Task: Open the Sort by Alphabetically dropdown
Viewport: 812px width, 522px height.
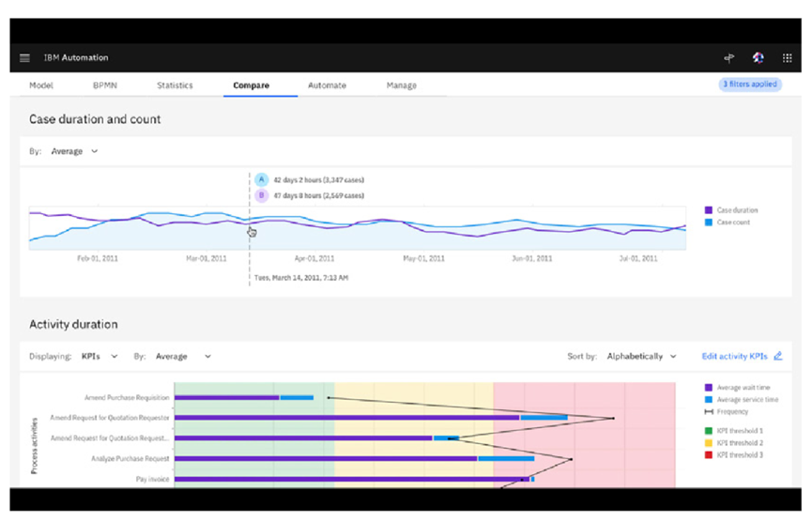Action: [x=642, y=356]
